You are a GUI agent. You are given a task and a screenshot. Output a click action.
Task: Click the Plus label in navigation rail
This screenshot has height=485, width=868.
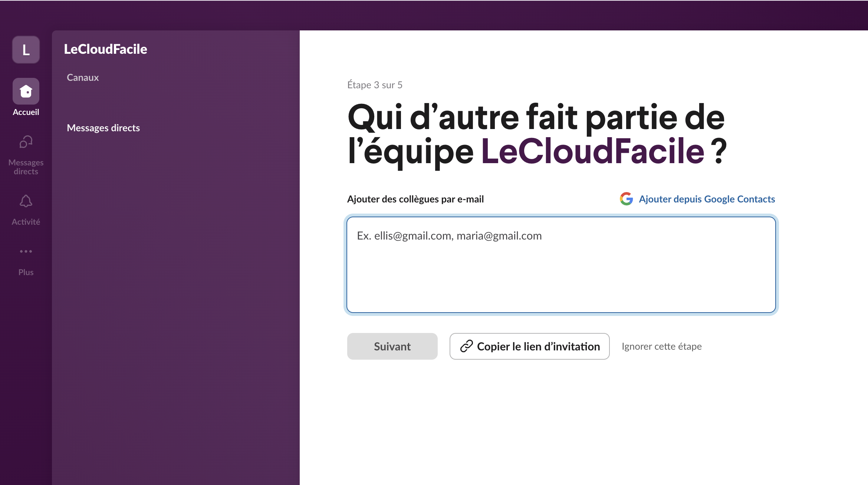click(x=26, y=272)
